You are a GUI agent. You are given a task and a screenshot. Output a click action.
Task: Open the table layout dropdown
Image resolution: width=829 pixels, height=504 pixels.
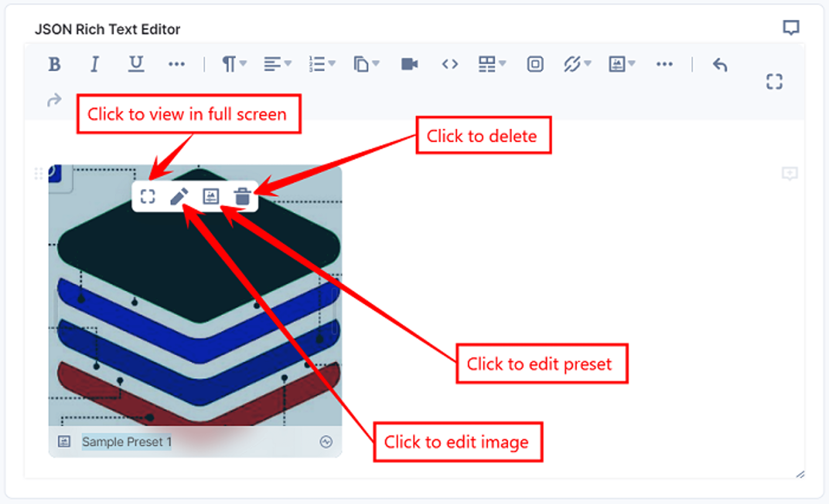[492, 64]
